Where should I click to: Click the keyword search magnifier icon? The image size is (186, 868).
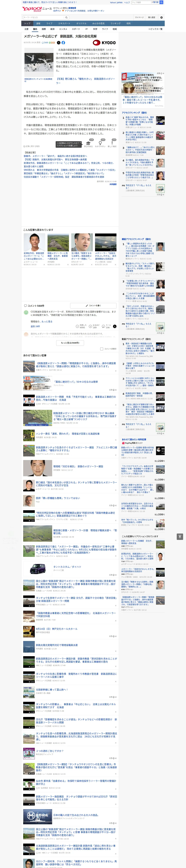click(66, 18)
